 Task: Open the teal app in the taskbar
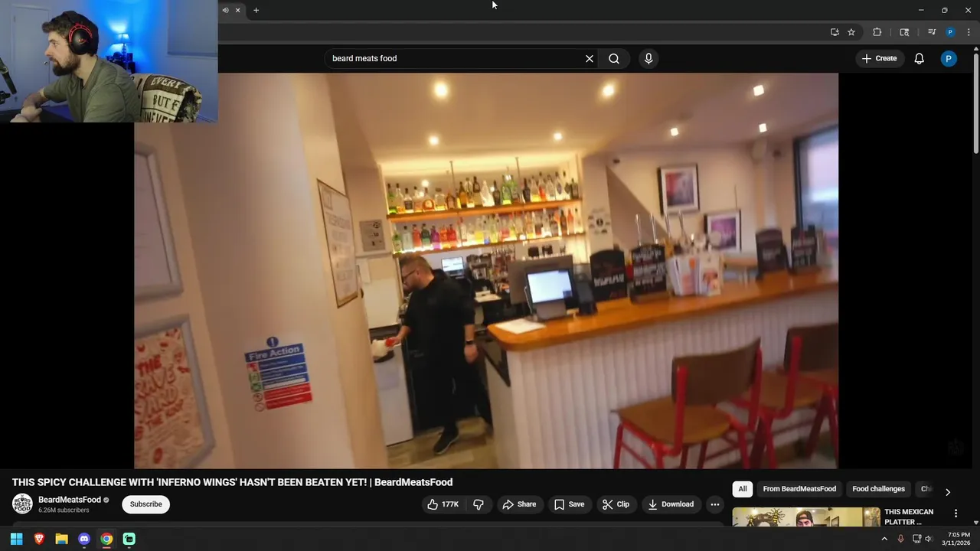[129, 539]
